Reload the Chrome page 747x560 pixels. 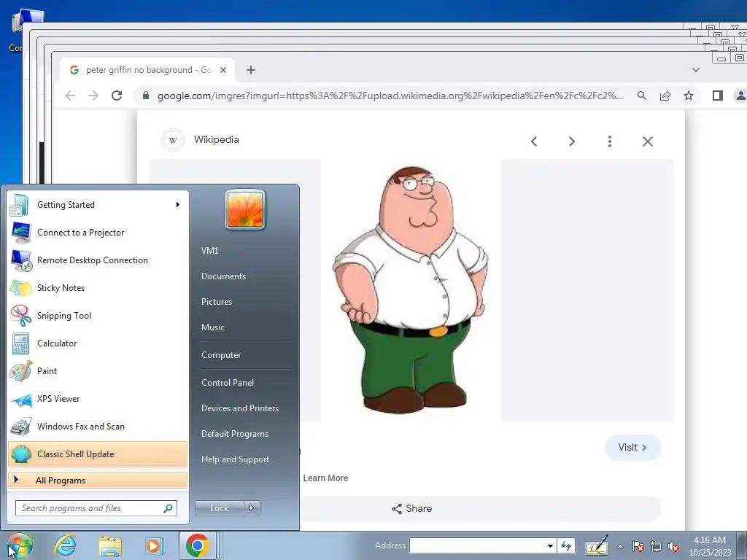[x=117, y=96]
